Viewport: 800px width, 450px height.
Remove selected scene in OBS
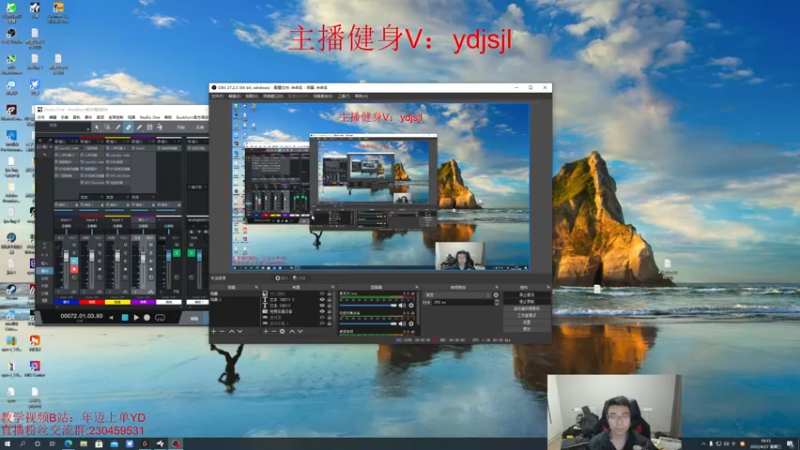coord(222,331)
